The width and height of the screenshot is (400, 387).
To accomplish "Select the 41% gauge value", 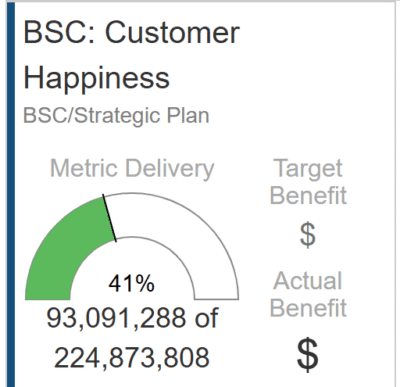I will click(132, 284).
